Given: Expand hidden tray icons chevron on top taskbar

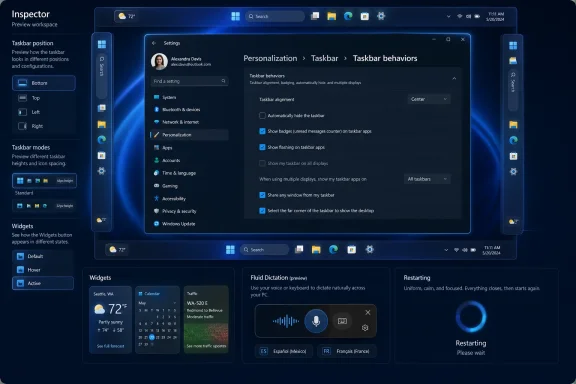Looking at the screenshot, I should pyautogui.click(x=448, y=16).
